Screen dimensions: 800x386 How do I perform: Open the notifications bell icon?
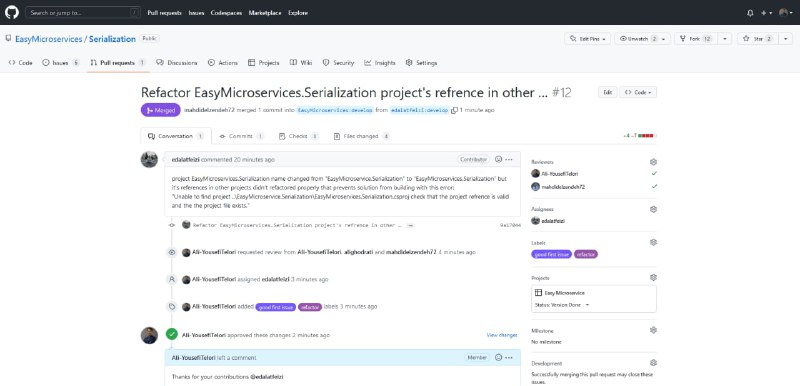coord(749,13)
